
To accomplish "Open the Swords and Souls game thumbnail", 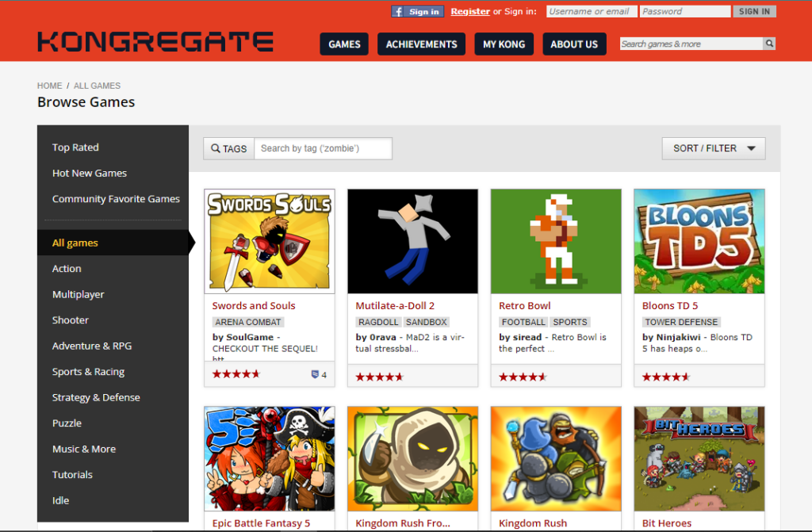I will [x=270, y=241].
